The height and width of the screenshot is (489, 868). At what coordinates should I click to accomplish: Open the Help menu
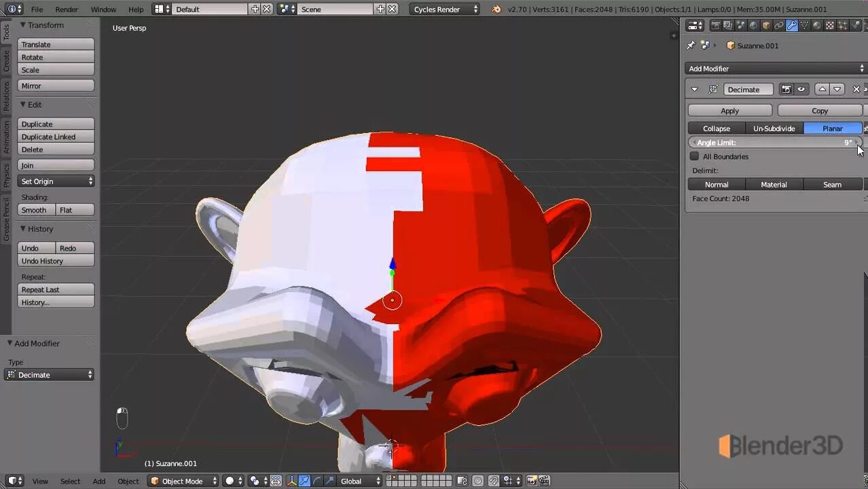pyautogui.click(x=136, y=9)
